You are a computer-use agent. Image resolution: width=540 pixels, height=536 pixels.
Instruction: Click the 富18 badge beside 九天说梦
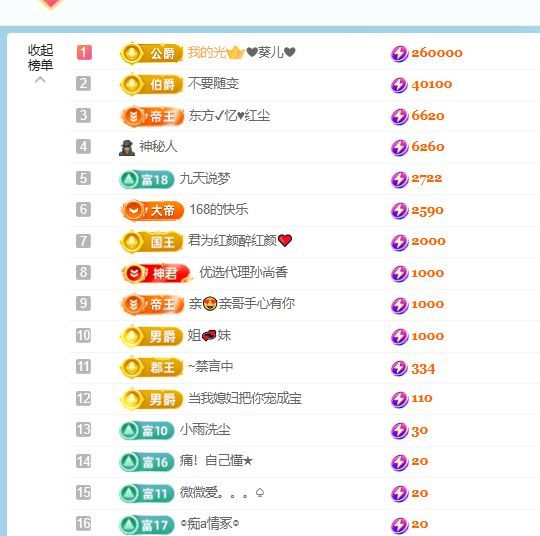point(147,179)
